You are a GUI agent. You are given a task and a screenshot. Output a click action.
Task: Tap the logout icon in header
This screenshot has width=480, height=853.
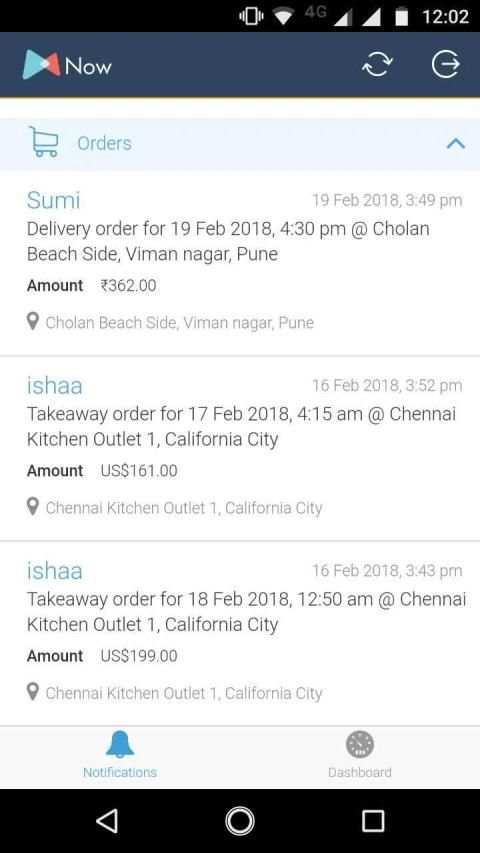click(446, 65)
